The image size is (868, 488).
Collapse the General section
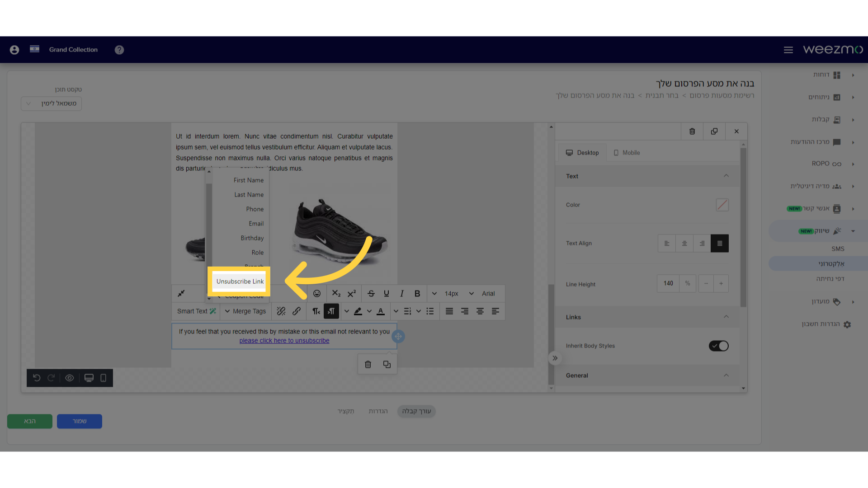pos(726,375)
